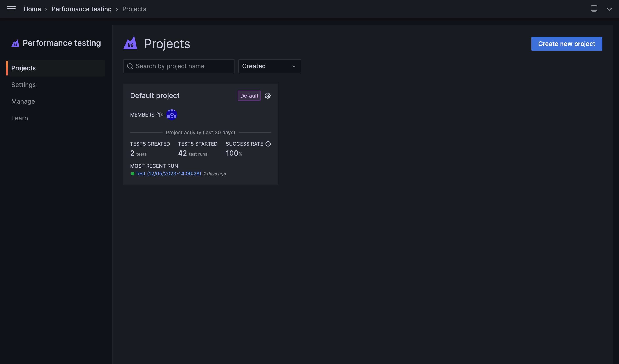Click the k6 icon beside Performance testing
The image size is (619, 364).
coord(16,43)
